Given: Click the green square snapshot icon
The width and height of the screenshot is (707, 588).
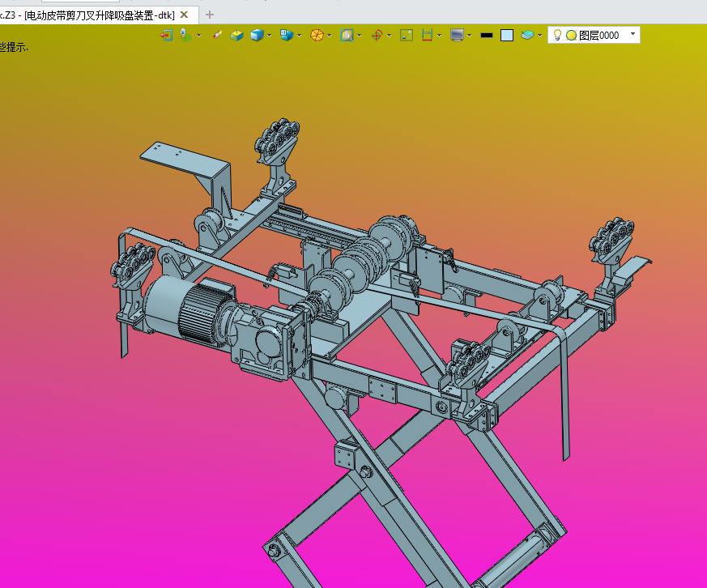Looking at the screenshot, I should (407, 35).
